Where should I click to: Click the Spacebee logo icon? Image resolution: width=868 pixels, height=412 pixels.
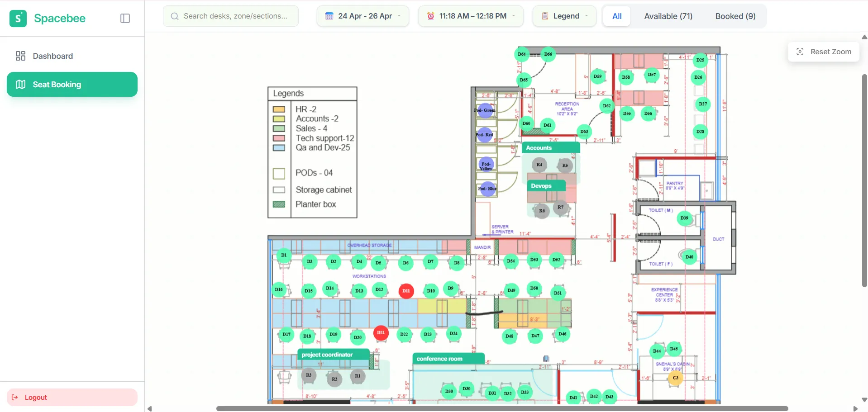click(18, 19)
